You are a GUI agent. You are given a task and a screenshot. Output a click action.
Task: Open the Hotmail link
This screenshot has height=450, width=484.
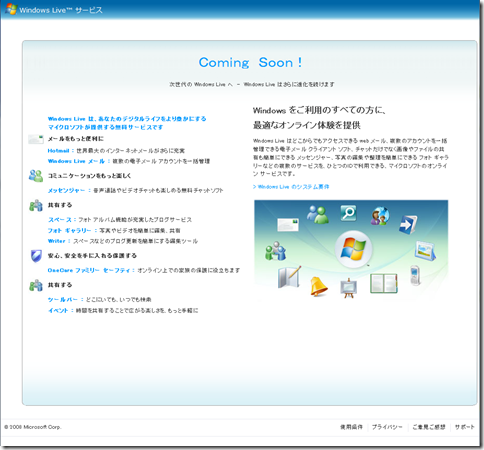(x=58, y=151)
